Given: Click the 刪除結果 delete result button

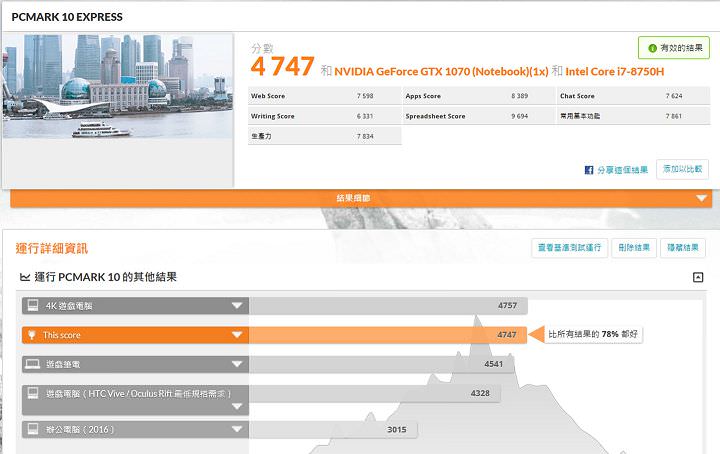Looking at the screenshot, I should (633, 248).
